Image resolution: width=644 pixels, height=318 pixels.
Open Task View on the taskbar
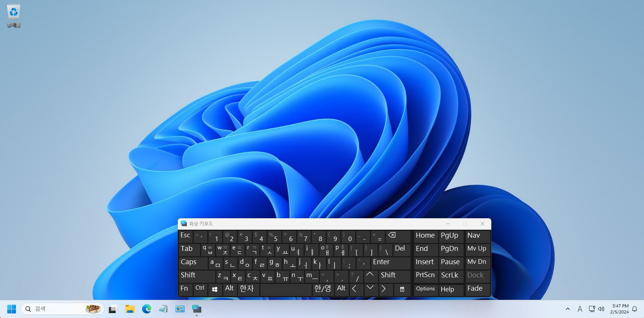[113, 309]
